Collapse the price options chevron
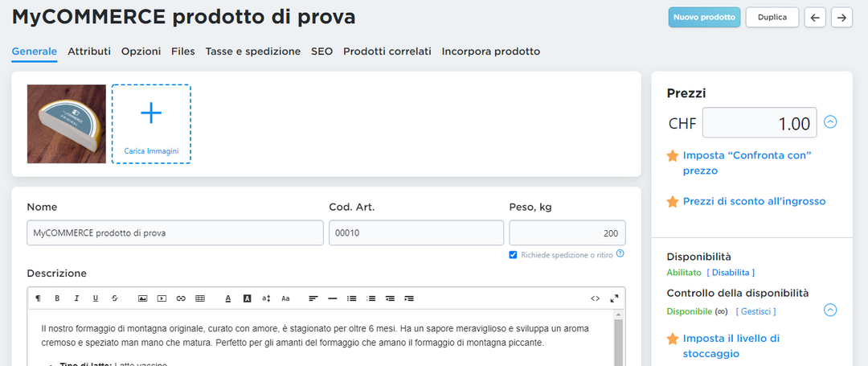The height and width of the screenshot is (366, 868). (829, 121)
